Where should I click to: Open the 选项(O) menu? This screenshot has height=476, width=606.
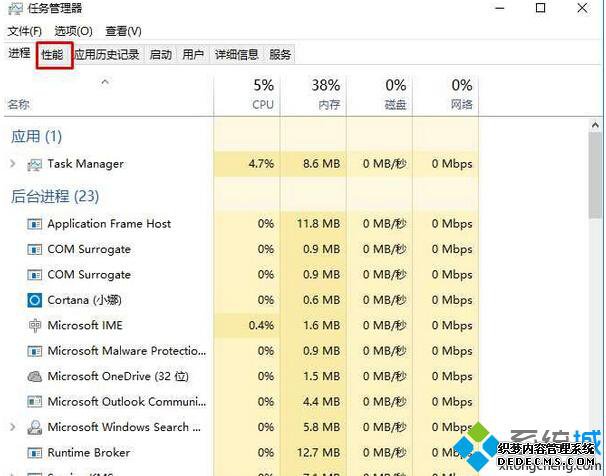tap(73, 31)
